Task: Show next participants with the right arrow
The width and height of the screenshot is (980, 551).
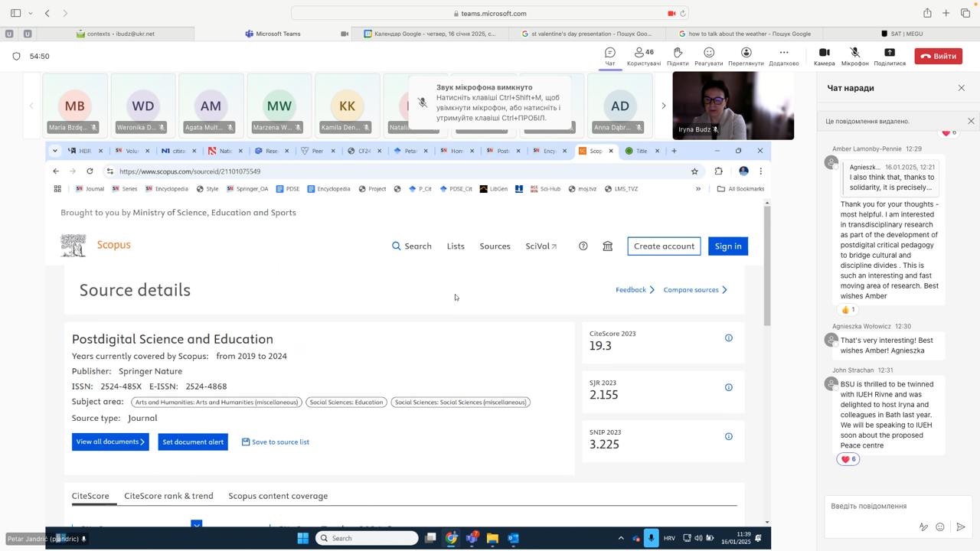Action: click(663, 106)
